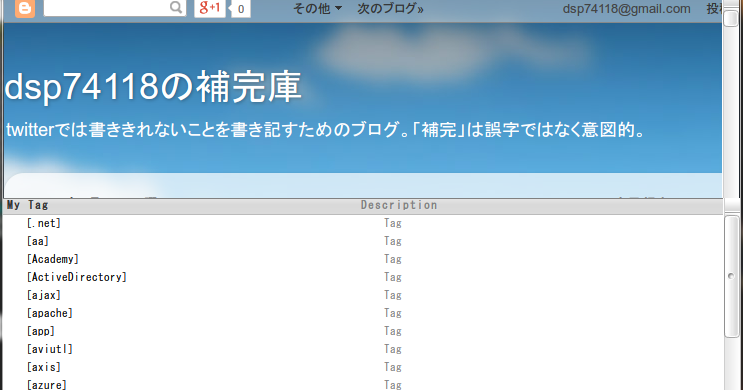This screenshot has width=743, height=390.
Task: Open the blog title dsp74118の補完庫
Action: (153, 87)
